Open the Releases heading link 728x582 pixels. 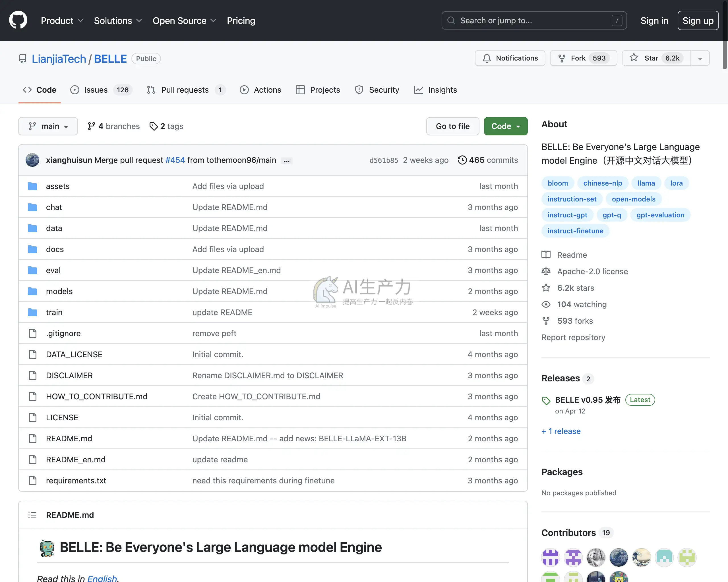567,378
